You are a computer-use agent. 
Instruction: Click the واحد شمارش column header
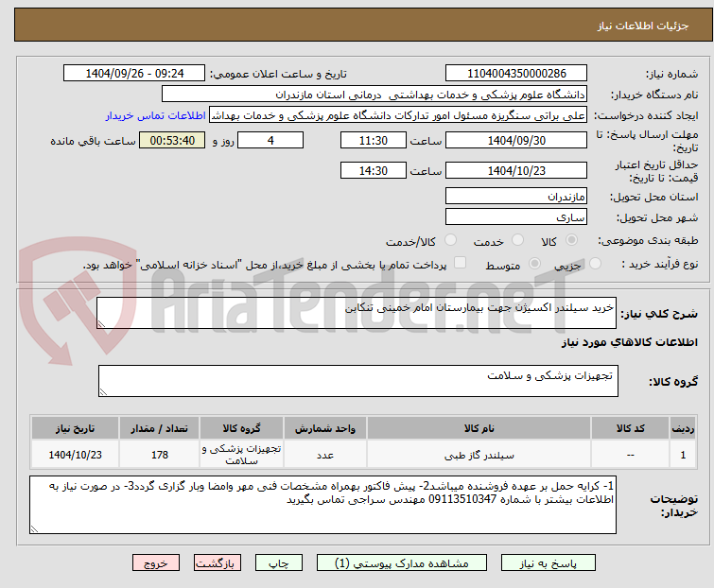325,428
